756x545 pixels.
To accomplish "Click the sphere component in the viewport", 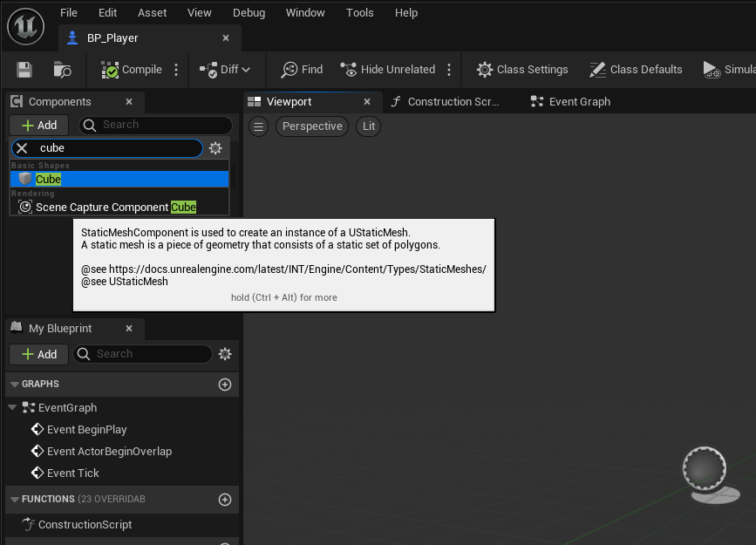I will coord(705,468).
